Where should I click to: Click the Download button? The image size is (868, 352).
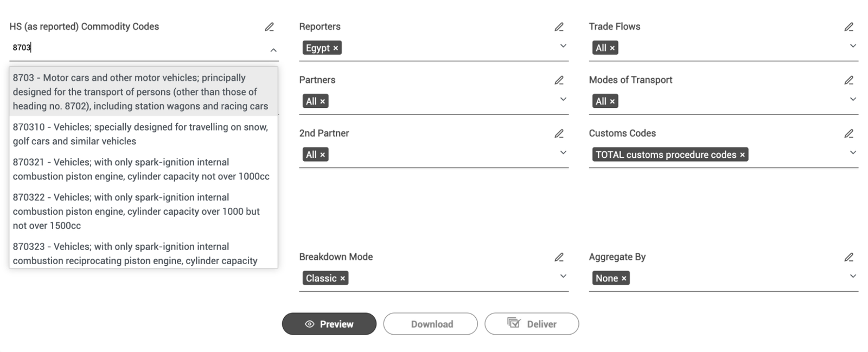coord(431,324)
